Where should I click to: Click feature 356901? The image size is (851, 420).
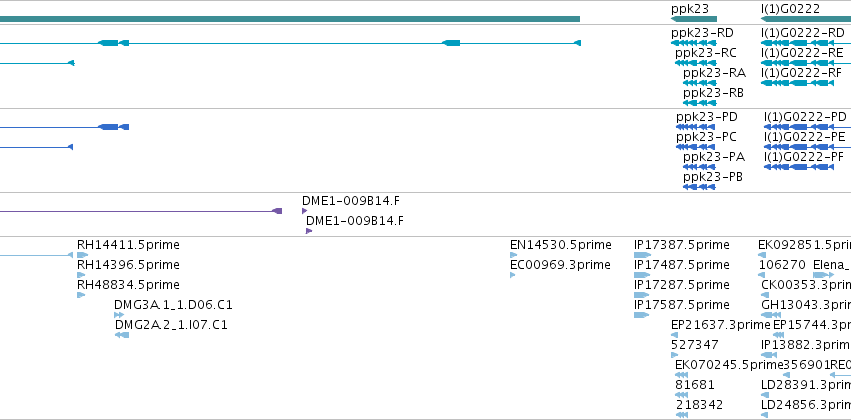807,365
